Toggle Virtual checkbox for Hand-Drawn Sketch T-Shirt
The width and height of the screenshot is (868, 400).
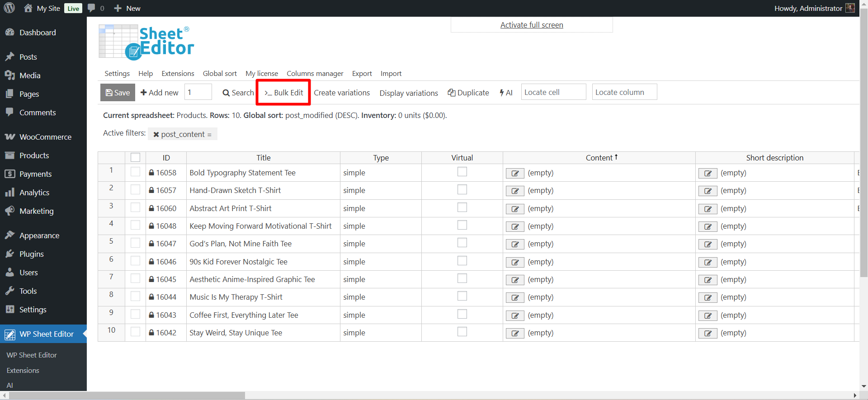point(462,189)
